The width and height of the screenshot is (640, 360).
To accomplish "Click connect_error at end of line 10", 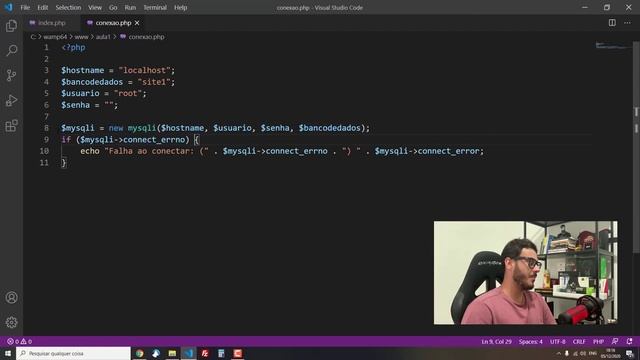I will [x=448, y=151].
